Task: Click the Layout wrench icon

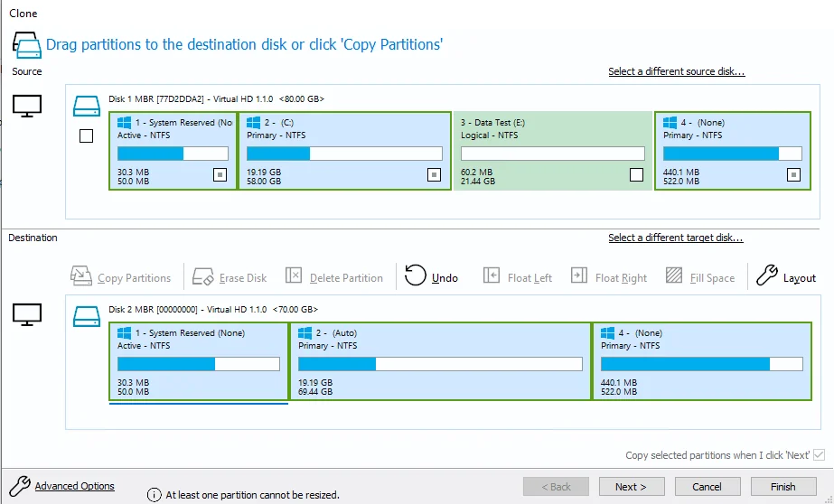Action: 767,275
